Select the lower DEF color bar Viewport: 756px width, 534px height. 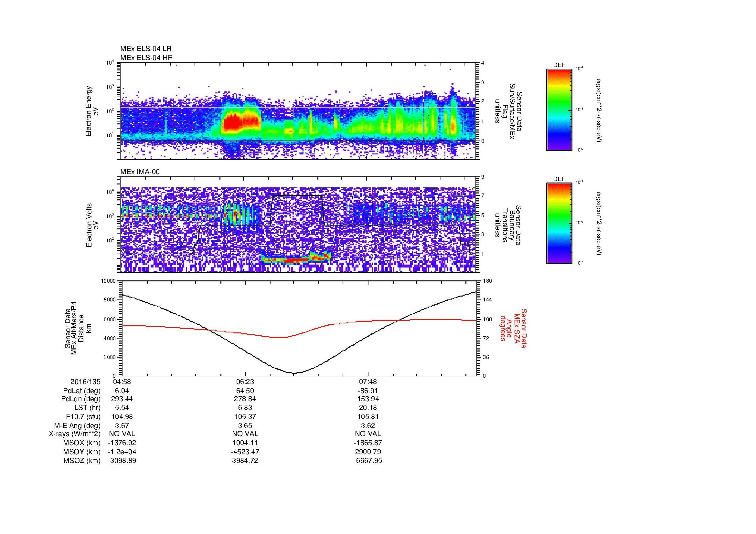(559, 224)
